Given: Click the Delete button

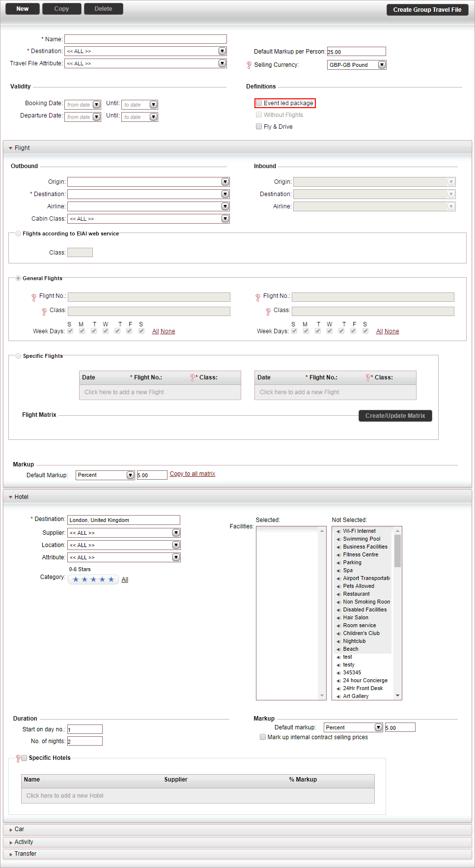Looking at the screenshot, I should coord(104,9).
